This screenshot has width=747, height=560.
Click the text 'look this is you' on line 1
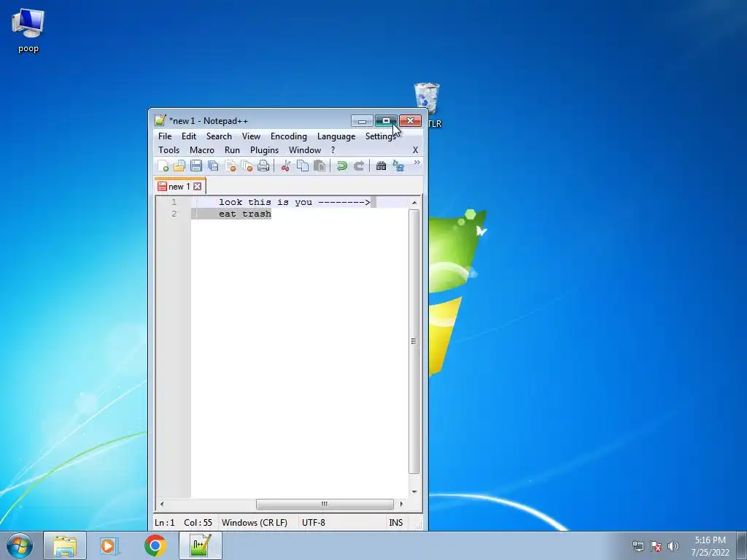(x=266, y=202)
